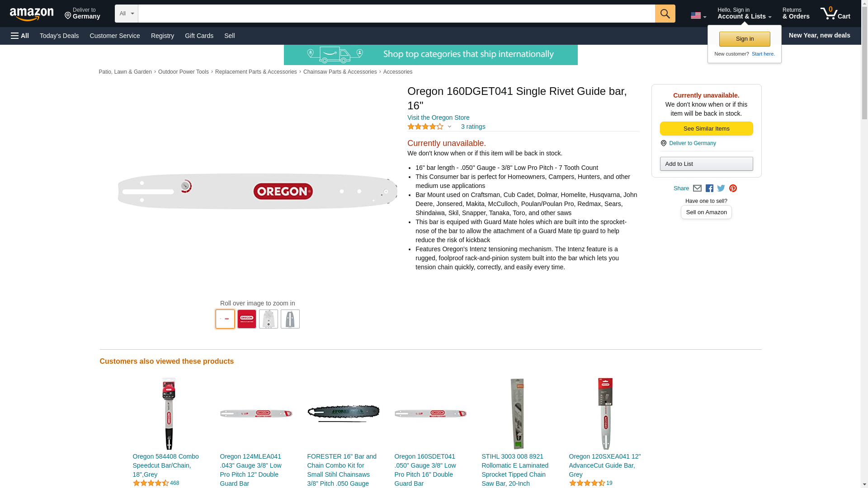The width and height of the screenshot is (868, 488).
Task: Open the All hamburger menu
Action: (x=20, y=36)
